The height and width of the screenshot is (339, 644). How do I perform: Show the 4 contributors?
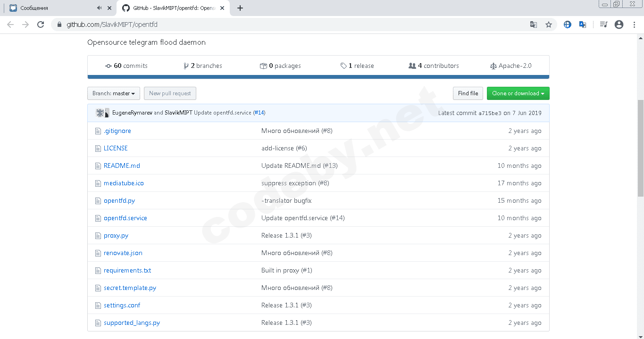pos(434,66)
